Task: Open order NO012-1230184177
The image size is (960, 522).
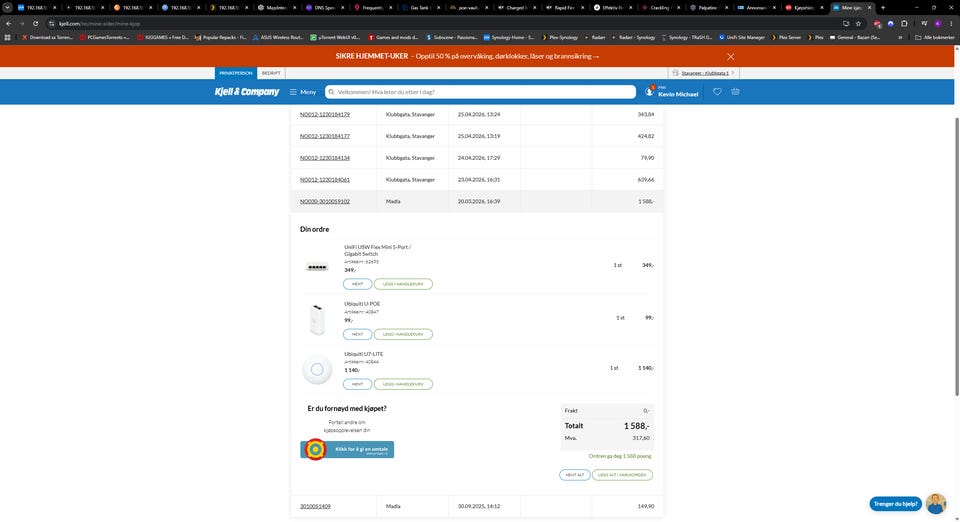Action: click(324, 136)
